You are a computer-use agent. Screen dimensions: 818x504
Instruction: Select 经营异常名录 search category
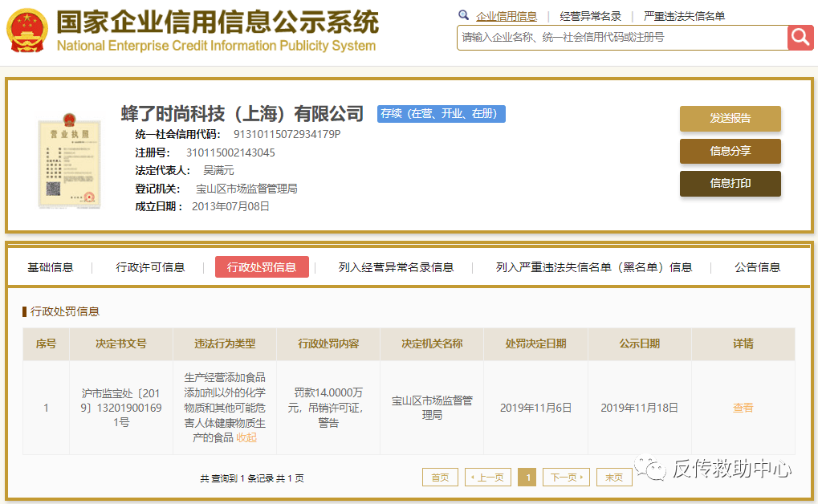coord(591,16)
